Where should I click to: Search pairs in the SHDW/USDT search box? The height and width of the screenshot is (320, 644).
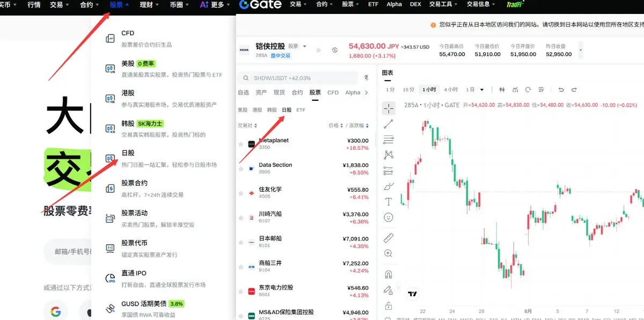coord(298,78)
